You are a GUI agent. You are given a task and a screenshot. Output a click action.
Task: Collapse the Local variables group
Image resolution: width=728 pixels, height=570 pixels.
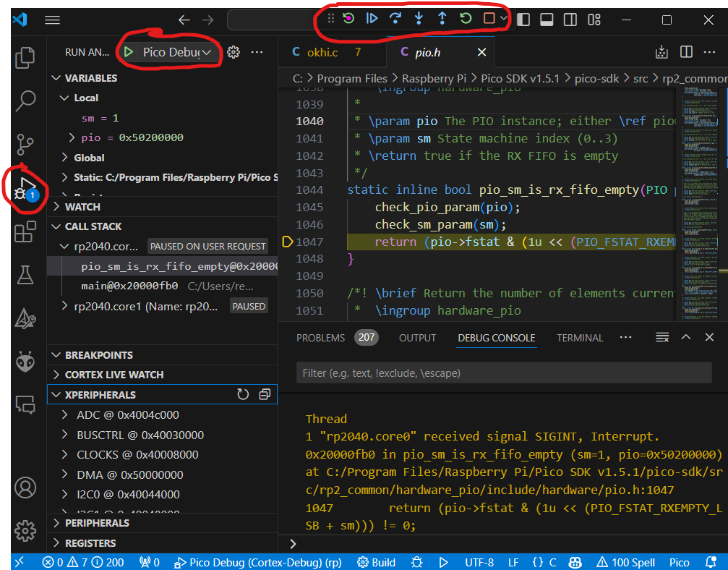click(64, 98)
